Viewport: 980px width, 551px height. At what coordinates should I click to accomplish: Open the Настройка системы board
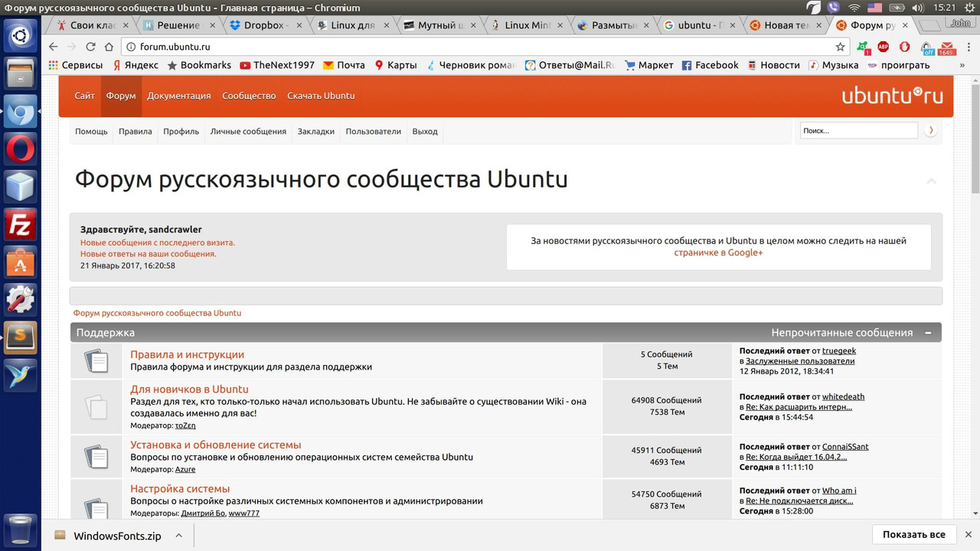pyautogui.click(x=180, y=488)
